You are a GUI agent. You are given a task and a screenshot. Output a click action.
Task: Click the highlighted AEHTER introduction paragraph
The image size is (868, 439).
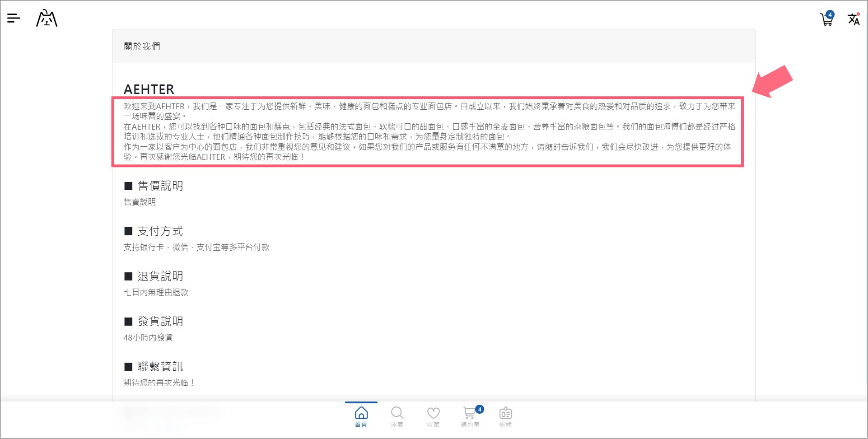(427, 131)
